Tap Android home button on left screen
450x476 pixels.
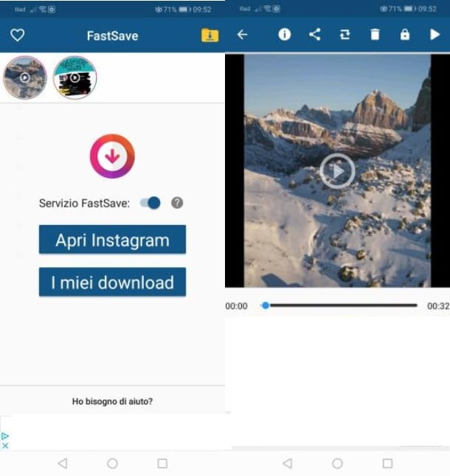112,463
